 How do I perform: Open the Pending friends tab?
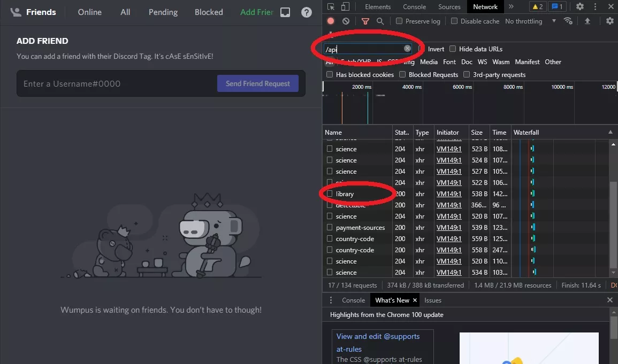coord(163,12)
